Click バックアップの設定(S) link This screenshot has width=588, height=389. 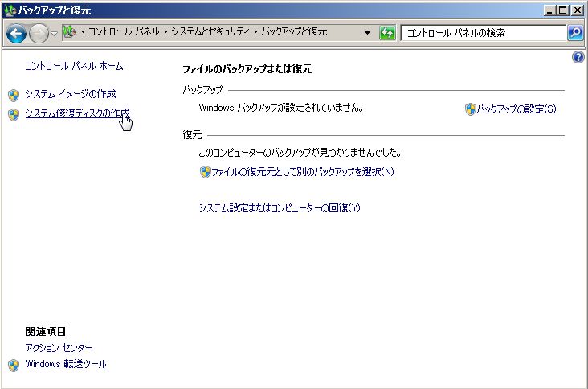[x=517, y=109]
